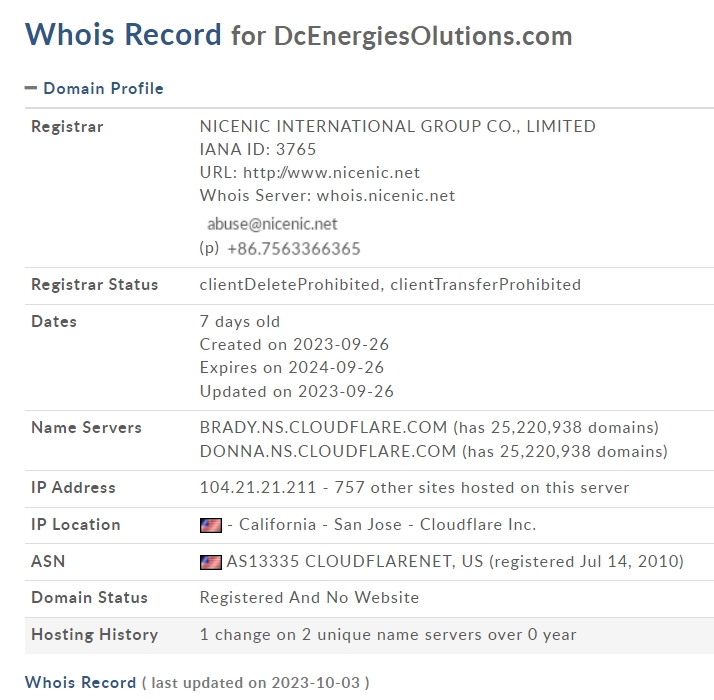
Task: Click the clientDeleteProhibited, clientTransferProhibited status text
Action: [x=390, y=284]
